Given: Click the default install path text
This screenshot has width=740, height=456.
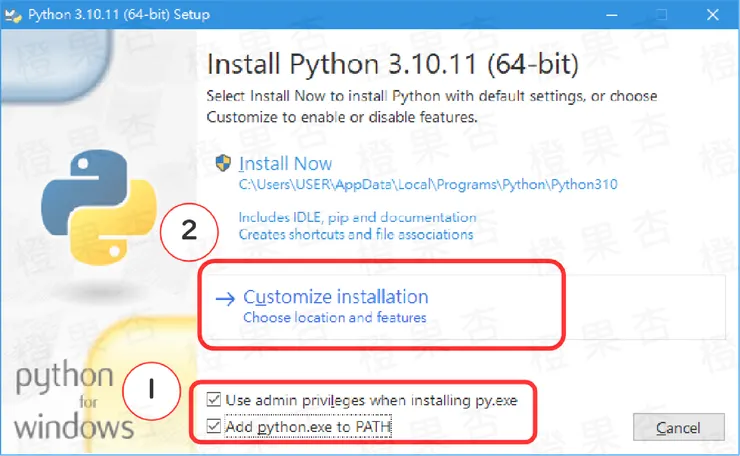Looking at the screenshot, I should click(x=428, y=185).
